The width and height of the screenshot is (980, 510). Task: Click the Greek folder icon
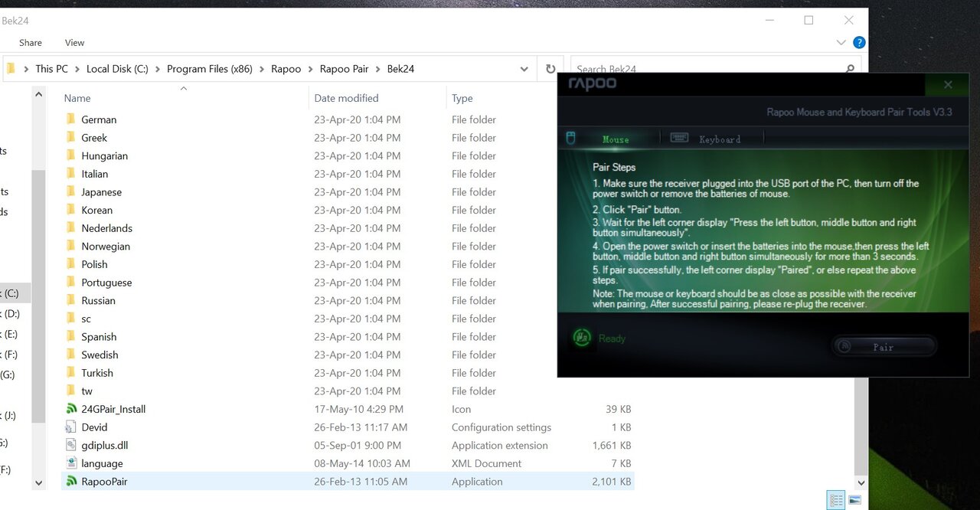71,138
